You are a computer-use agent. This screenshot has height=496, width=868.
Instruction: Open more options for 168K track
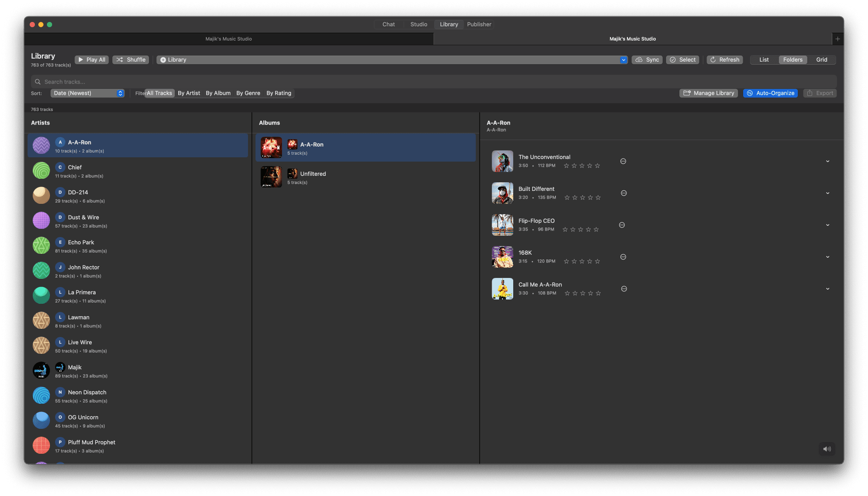(x=623, y=257)
